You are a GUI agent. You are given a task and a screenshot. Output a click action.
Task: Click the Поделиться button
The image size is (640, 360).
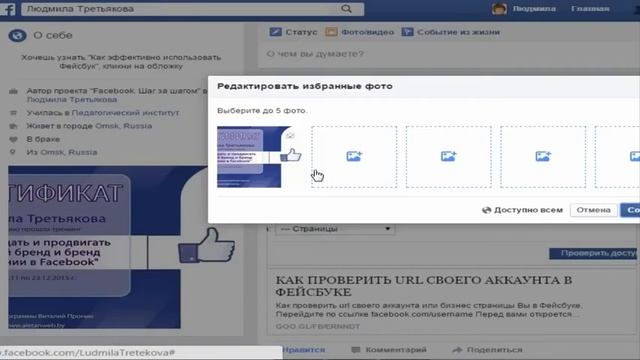488,350
